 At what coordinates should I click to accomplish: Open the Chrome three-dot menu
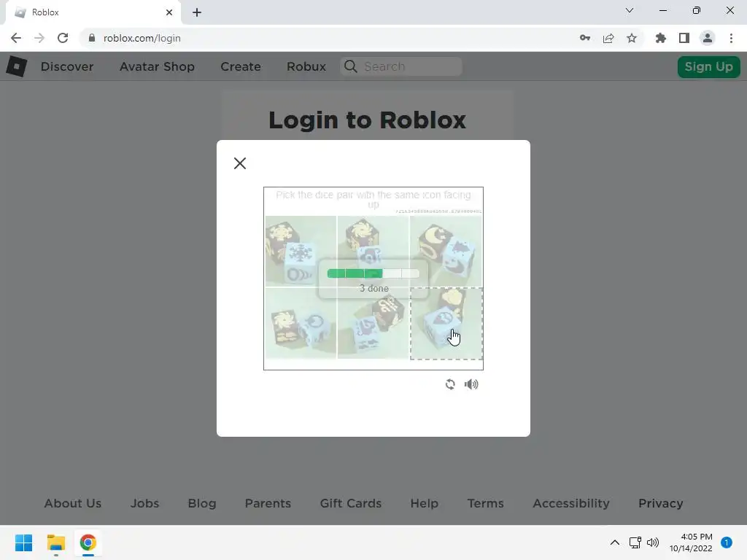pos(731,38)
